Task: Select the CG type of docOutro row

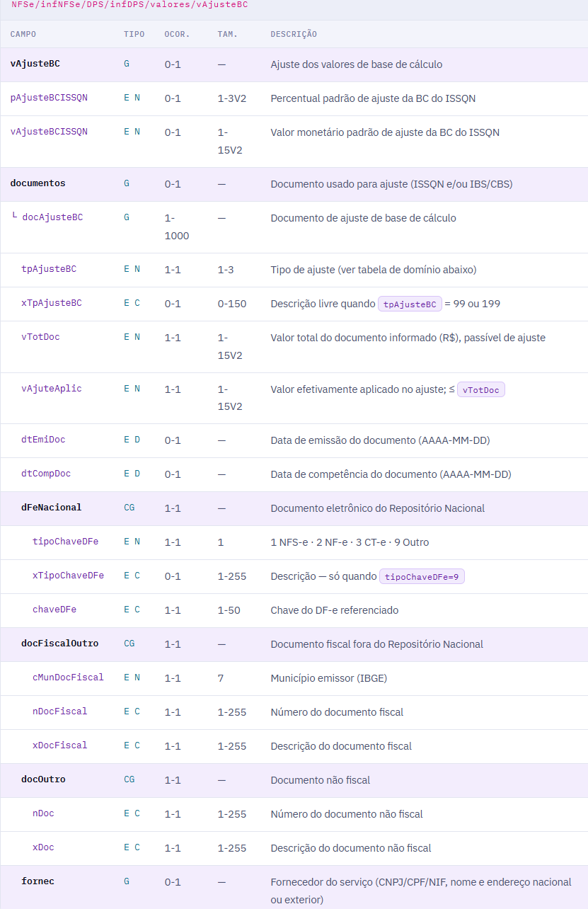Action: 129,779
